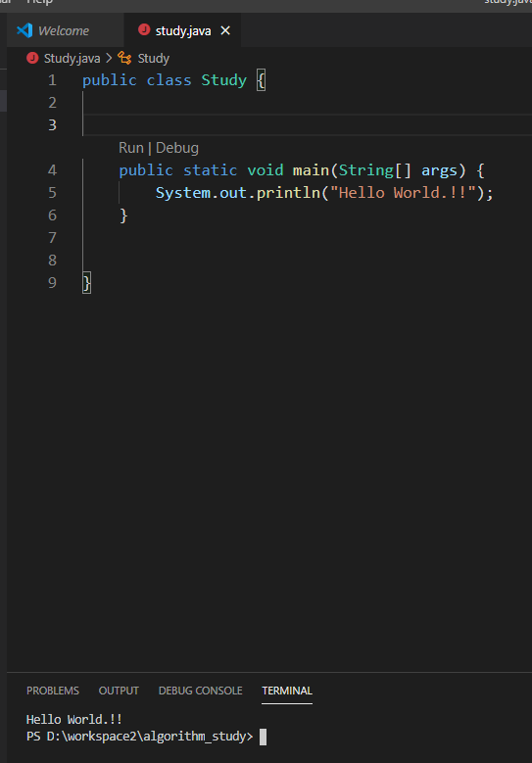532x763 pixels.
Task: Expand the breadcrumb chevron after Study.java
Action: [109, 58]
